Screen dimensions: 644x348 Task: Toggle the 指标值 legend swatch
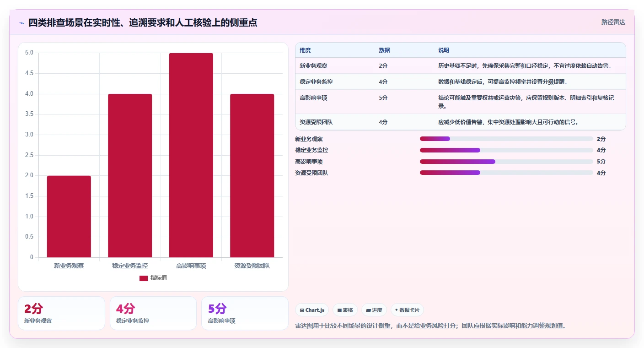(x=144, y=278)
